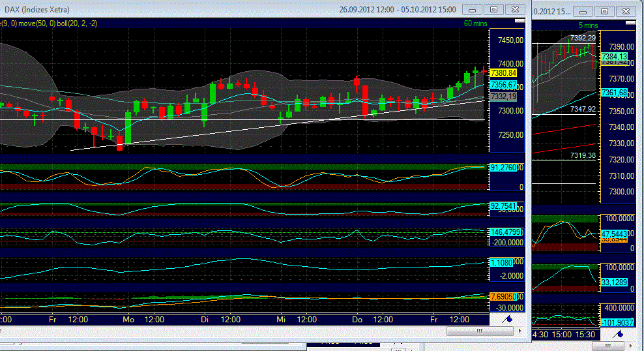Click the -101,9037 indicator value in the 5 mins chart

tap(617, 323)
